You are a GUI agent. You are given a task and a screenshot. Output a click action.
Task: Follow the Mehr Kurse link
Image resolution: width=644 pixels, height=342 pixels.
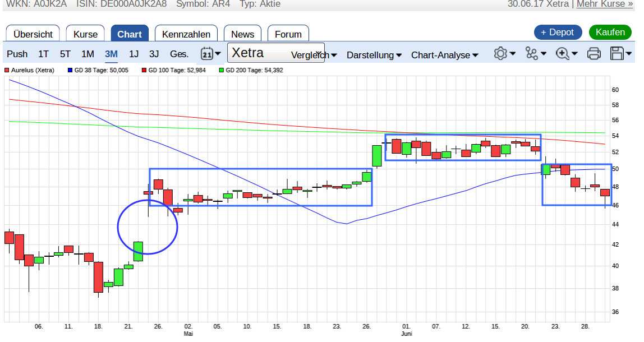coord(605,4)
